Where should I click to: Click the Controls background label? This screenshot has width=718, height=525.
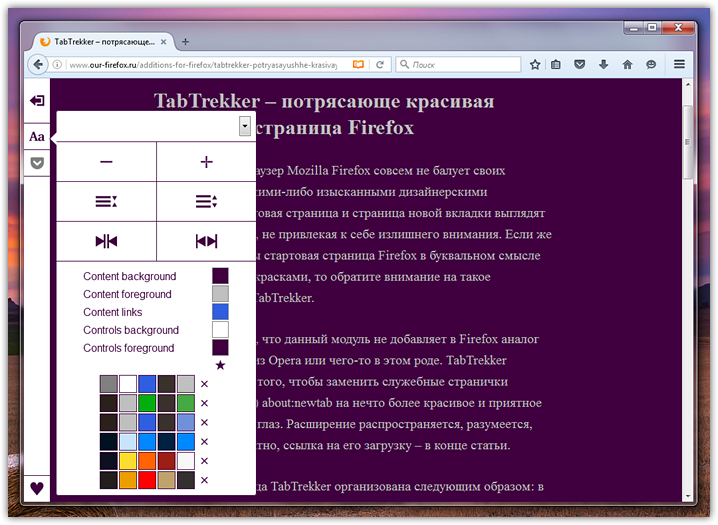[131, 330]
